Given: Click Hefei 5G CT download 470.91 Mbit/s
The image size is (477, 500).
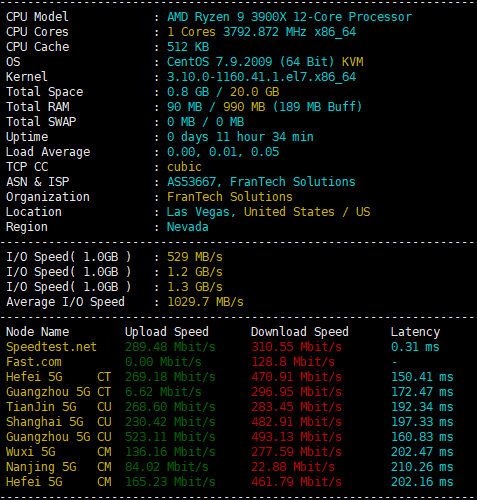Looking at the screenshot, I should [297, 377].
